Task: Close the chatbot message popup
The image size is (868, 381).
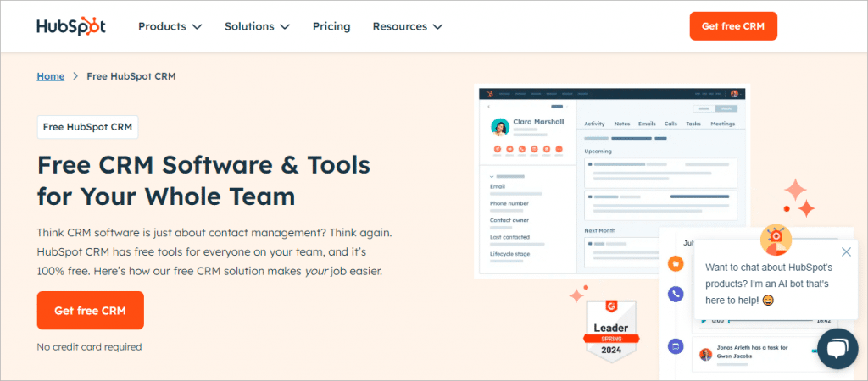Action: pos(846,252)
